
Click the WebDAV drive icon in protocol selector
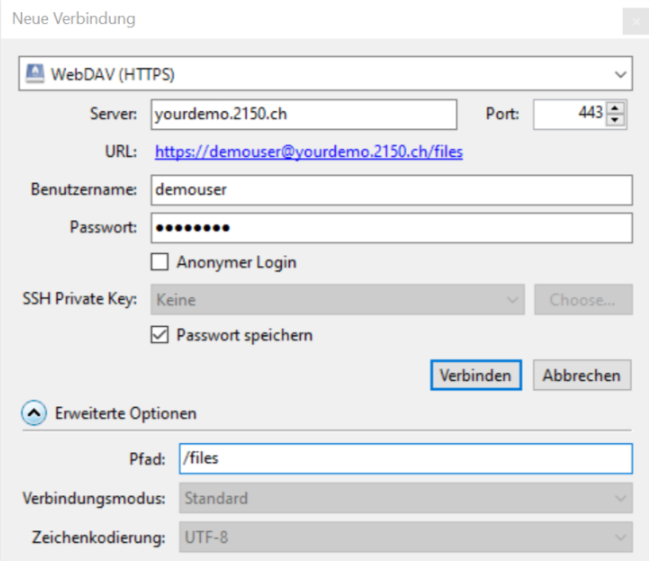[x=34, y=73]
